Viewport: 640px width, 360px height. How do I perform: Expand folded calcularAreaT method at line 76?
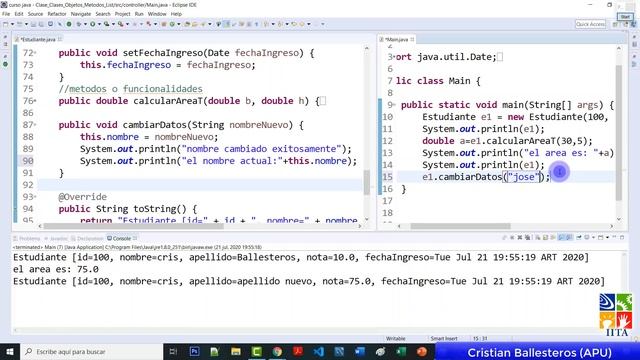coord(36,101)
